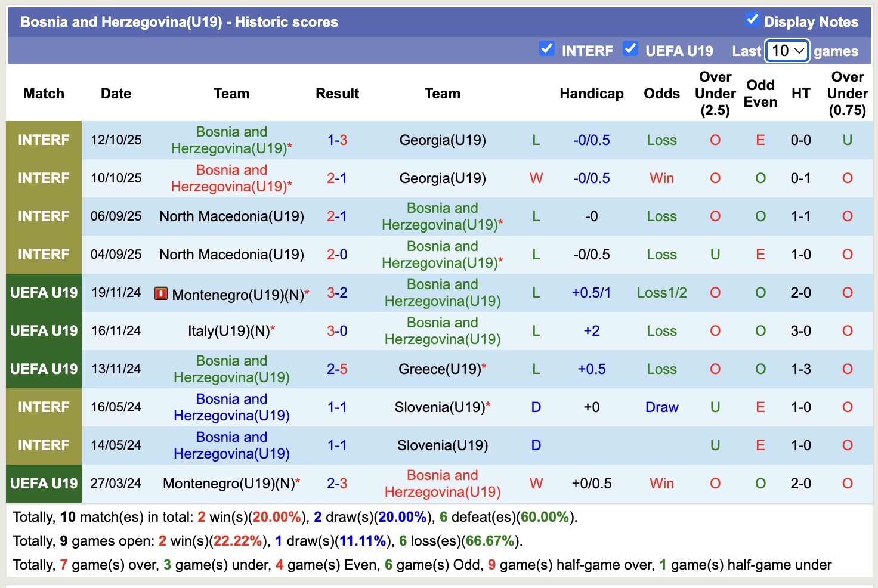Click the 2-1 score dated 10/10/25

[x=337, y=178]
